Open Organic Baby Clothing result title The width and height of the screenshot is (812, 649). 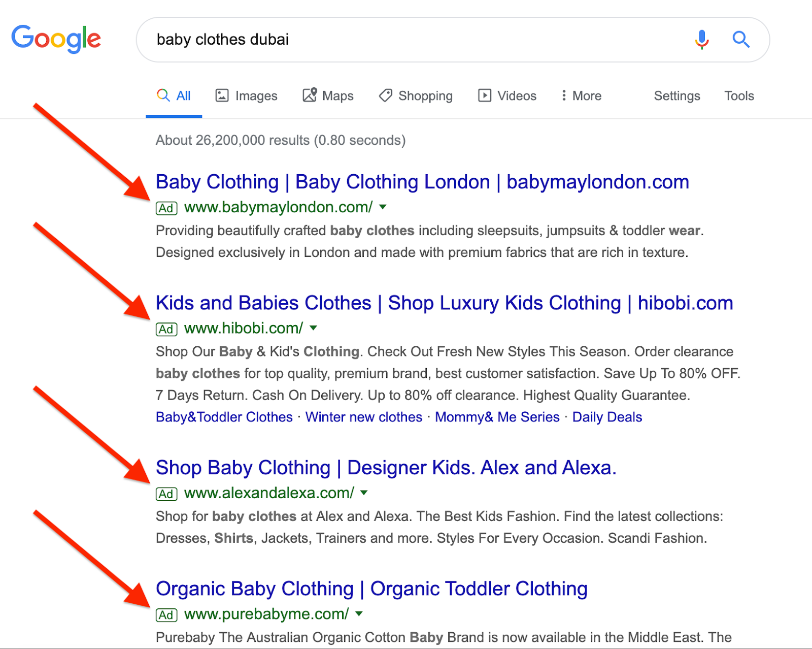371,589
